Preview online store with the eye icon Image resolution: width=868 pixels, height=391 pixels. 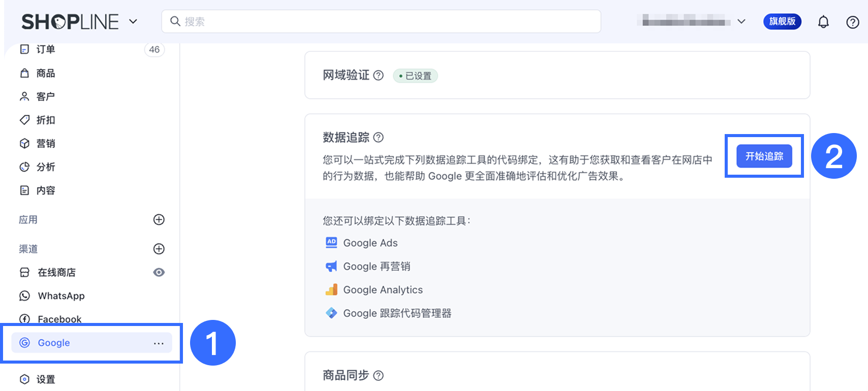[159, 272]
